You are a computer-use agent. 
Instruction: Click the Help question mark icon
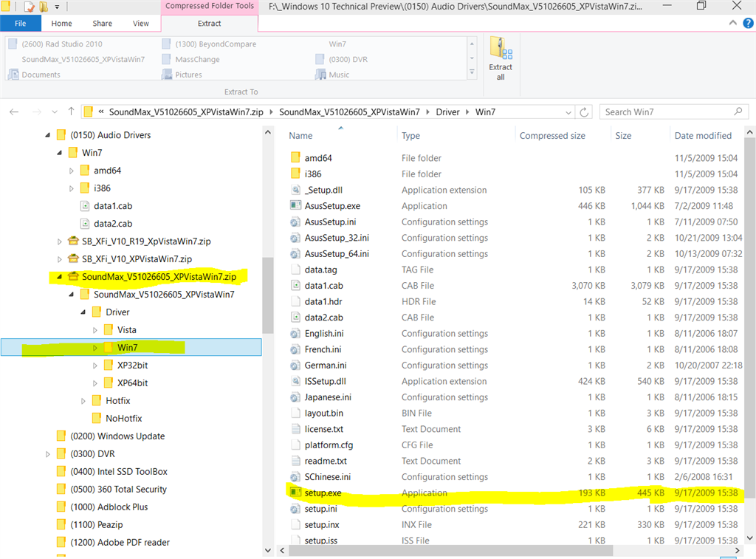(x=749, y=23)
